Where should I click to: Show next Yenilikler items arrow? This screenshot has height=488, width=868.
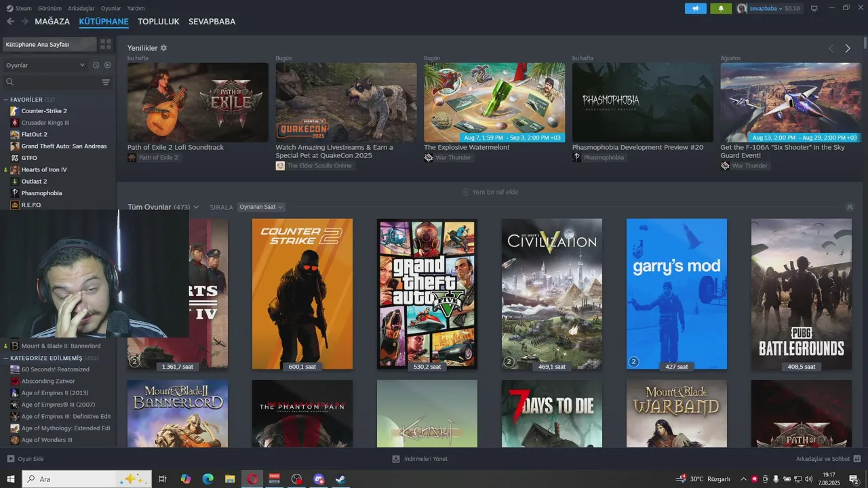pyautogui.click(x=848, y=48)
